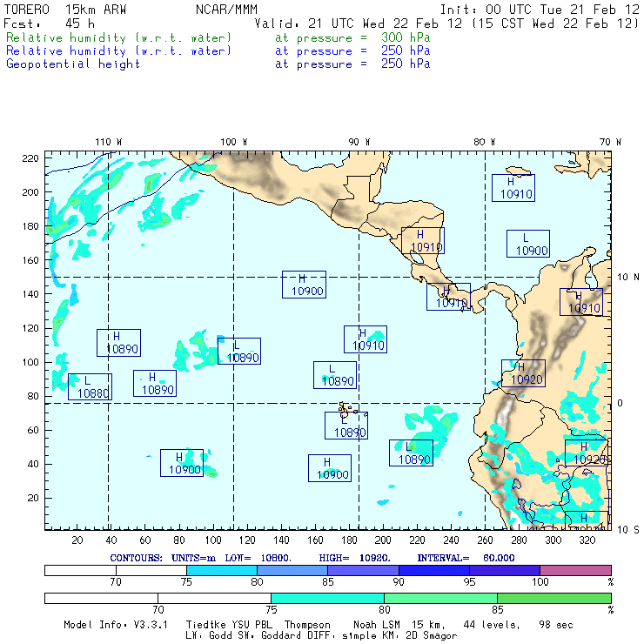Click the Geopotential height legend text

point(73,64)
